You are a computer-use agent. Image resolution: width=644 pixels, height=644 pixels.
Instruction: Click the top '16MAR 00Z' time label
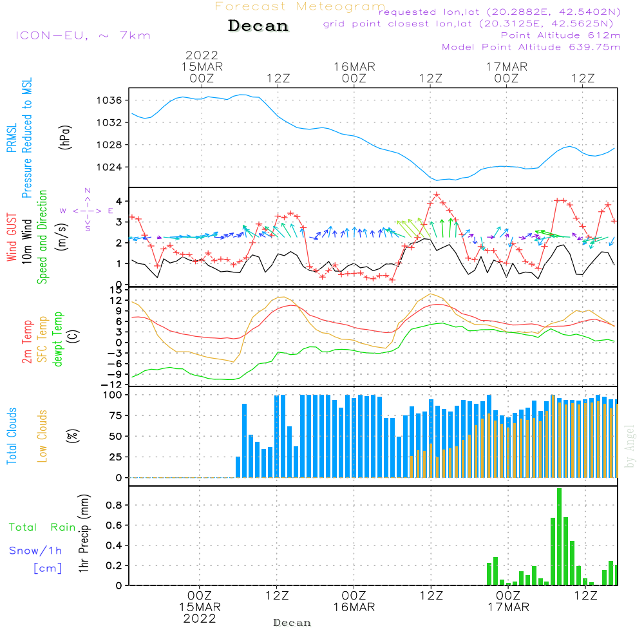coord(354,72)
